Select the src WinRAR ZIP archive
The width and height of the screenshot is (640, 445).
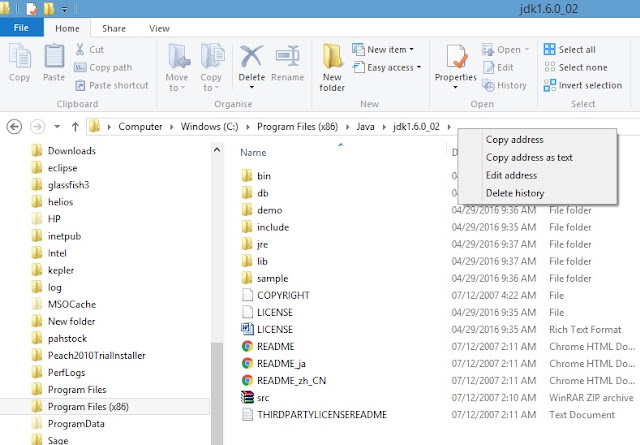263,398
